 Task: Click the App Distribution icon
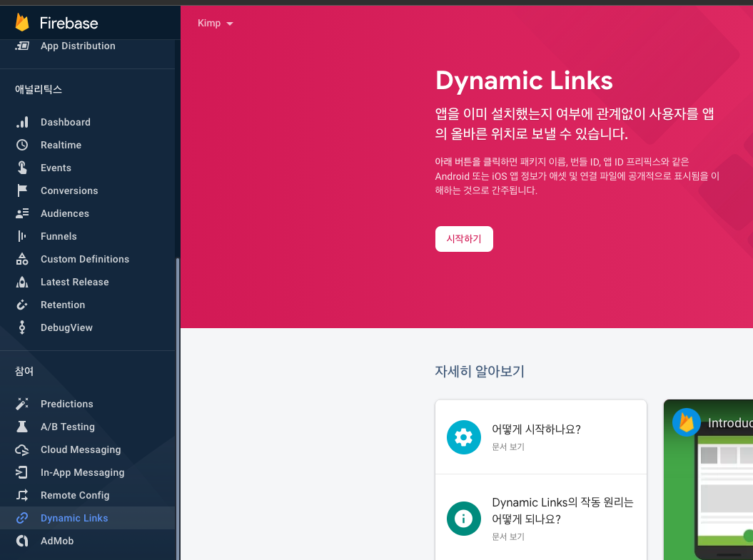pos(22,46)
